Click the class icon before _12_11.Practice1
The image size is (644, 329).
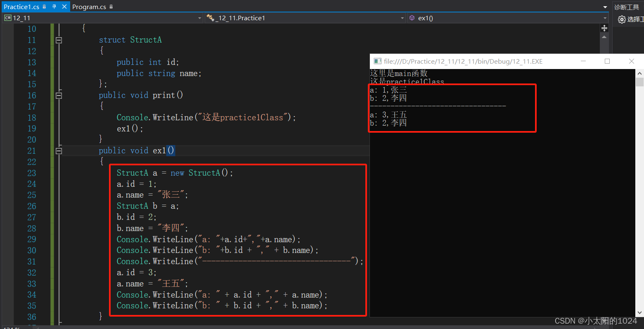click(x=210, y=18)
